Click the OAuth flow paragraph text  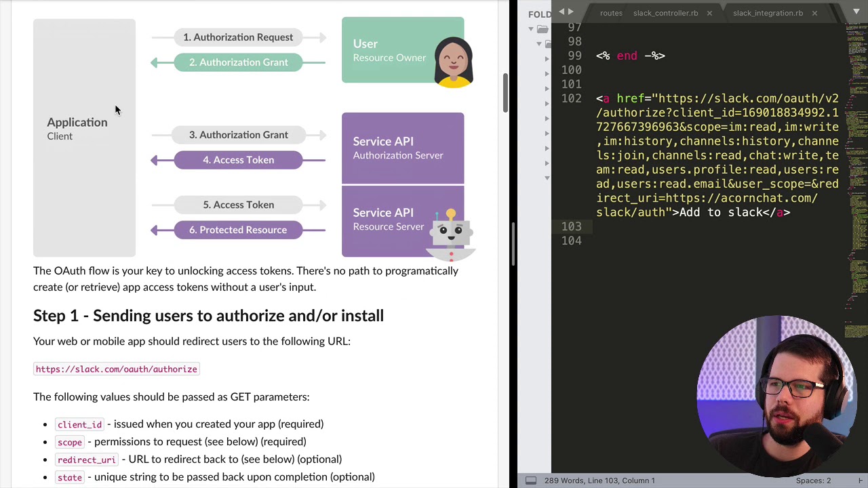(x=245, y=279)
